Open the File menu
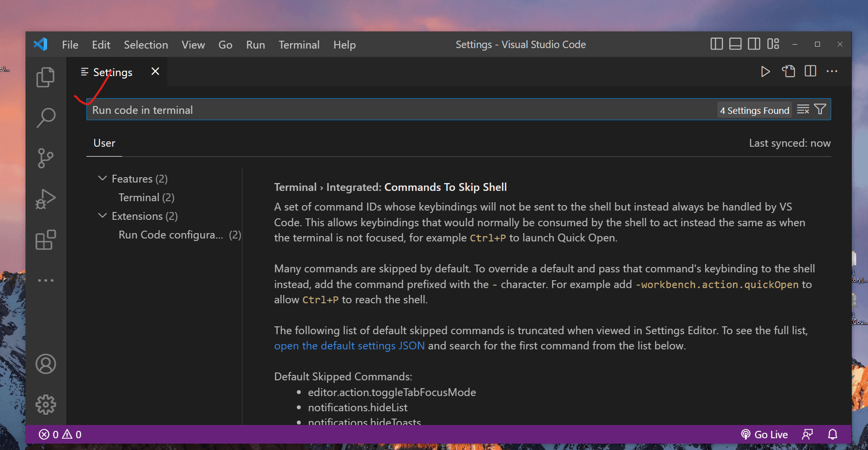This screenshot has height=450, width=868. (x=70, y=45)
